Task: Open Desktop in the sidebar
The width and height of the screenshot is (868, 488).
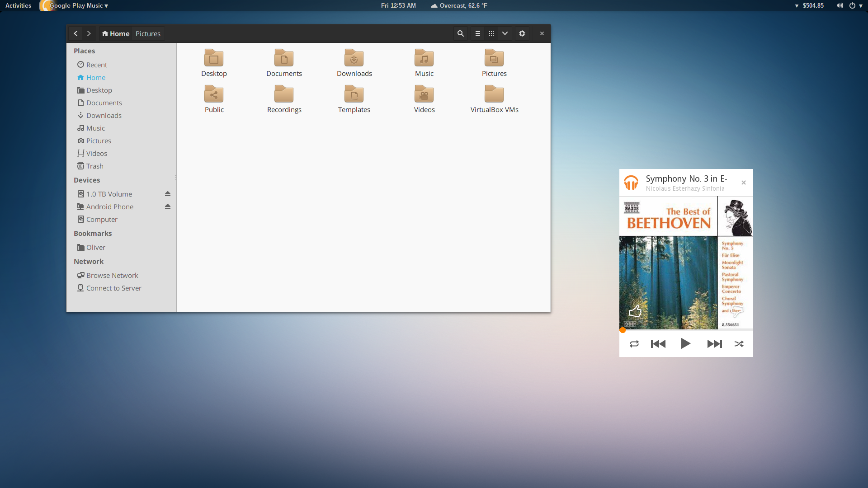Action: 121,90
